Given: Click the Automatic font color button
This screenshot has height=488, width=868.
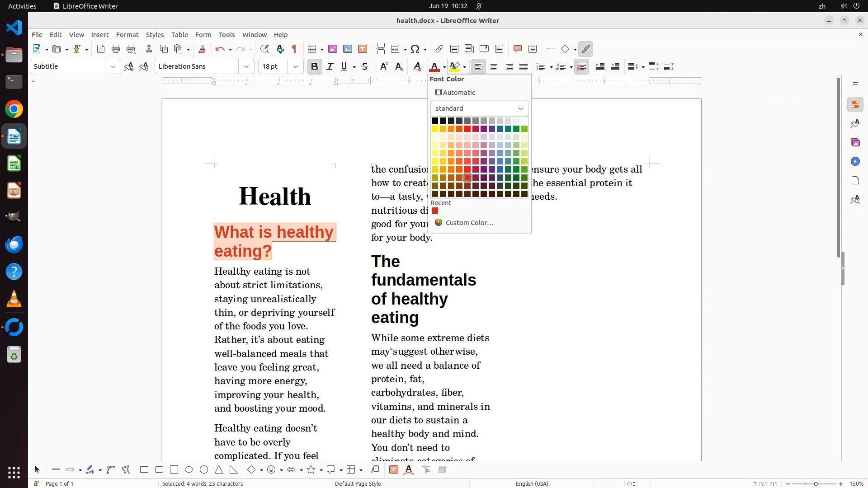Looking at the screenshot, I should click(455, 93).
